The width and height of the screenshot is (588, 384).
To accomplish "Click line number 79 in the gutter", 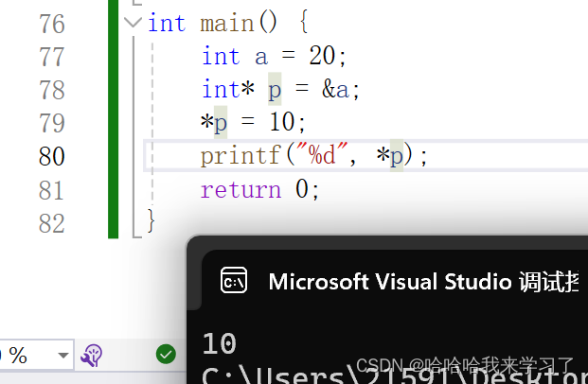I will coord(52,123).
